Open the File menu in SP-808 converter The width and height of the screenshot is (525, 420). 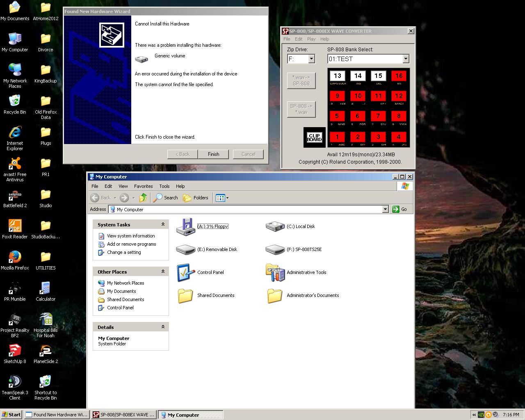tap(287, 39)
